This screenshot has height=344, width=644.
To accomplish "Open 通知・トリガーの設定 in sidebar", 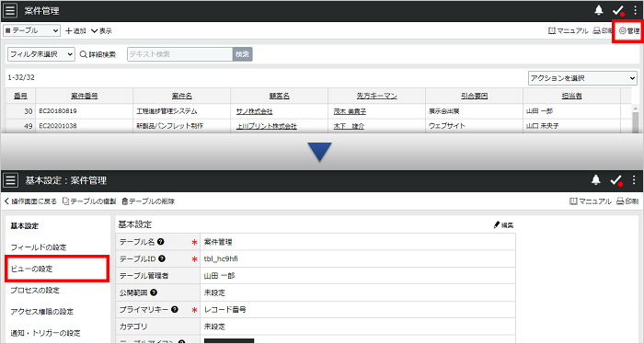I will (45, 333).
